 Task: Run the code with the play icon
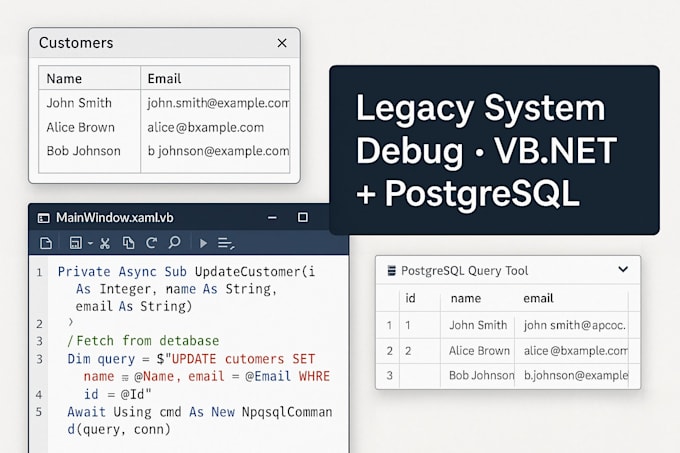203,243
